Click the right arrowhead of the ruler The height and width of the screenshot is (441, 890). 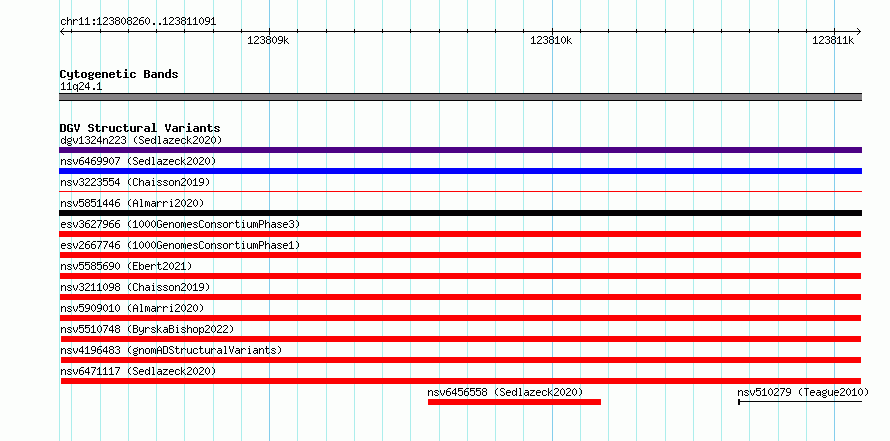858,31
